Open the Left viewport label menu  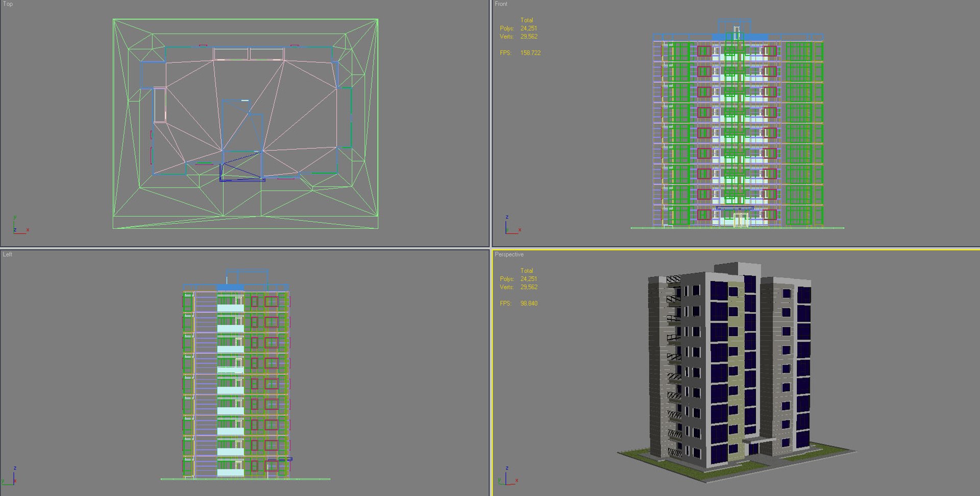pyautogui.click(x=7, y=254)
